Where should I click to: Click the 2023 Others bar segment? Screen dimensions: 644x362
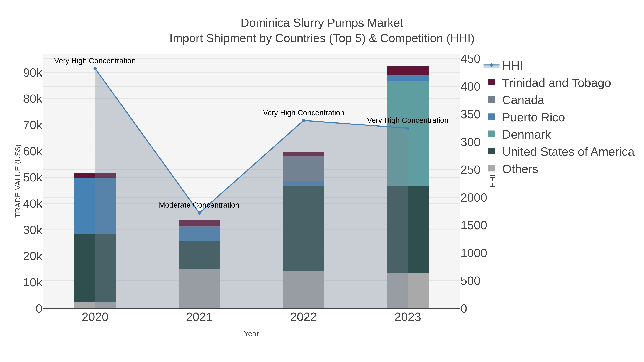coord(408,290)
